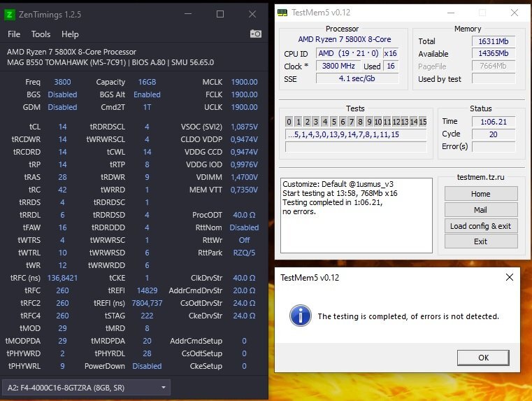Image resolution: width=532 pixels, height=401 pixels.
Task: Click the RttPark value RZQ/5
Action: click(x=244, y=253)
